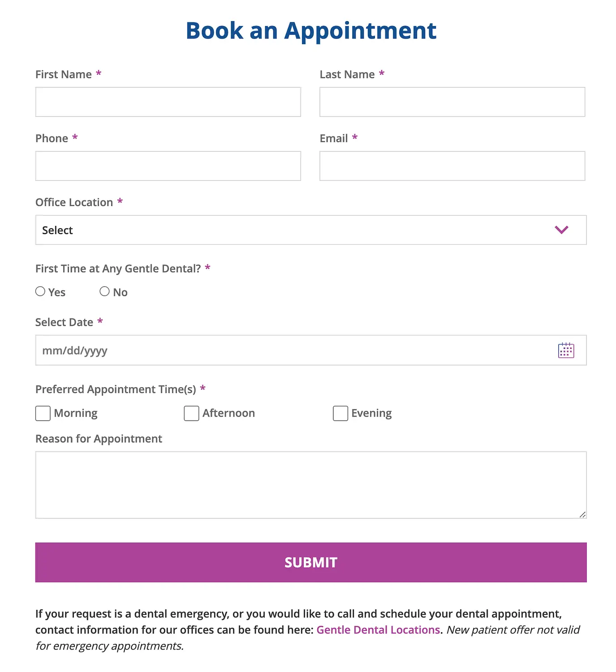Check the Evening appointment time box
The height and width of the screenshot is (672, 616).
pos(340,413)
